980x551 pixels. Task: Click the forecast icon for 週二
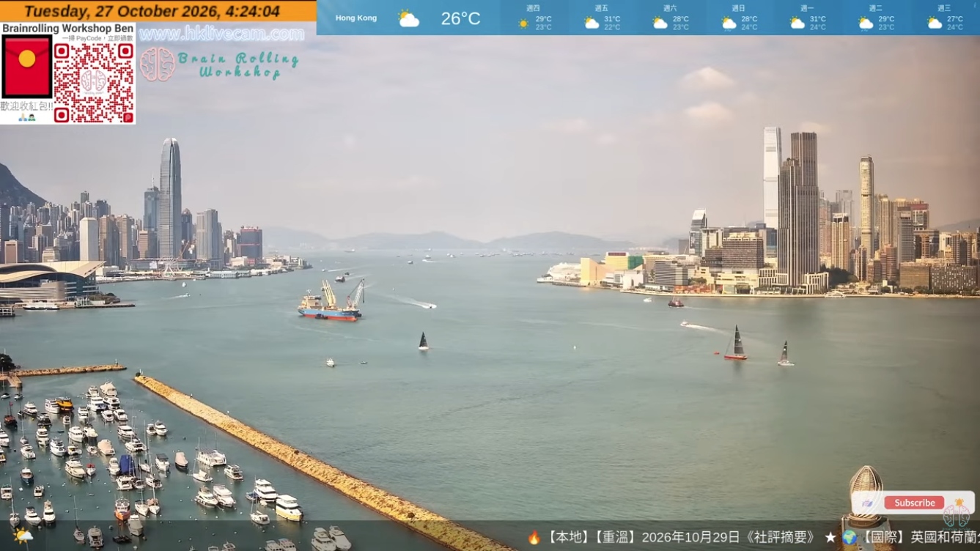866,23
